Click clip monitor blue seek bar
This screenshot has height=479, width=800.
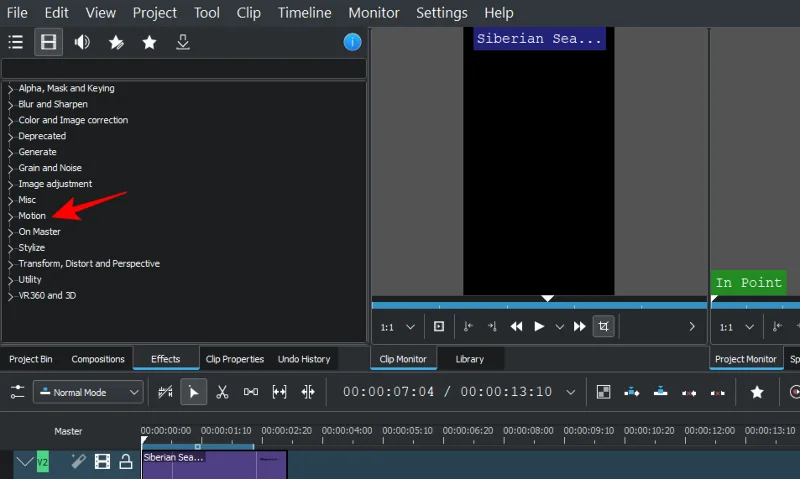pos(539,305)
